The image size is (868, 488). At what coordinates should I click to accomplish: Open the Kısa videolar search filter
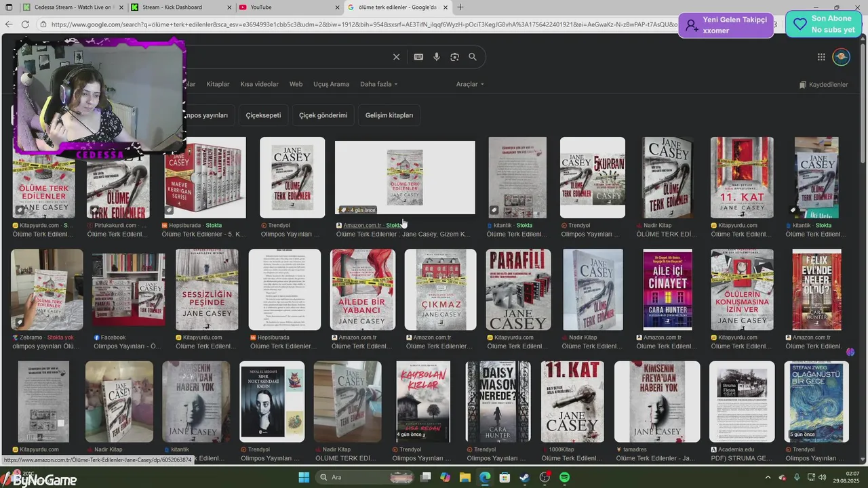pyautogui.click(x=259, y=84)
